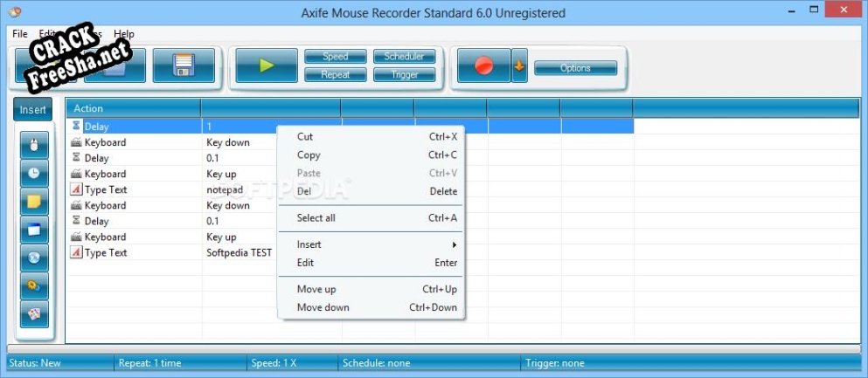Viewport: 868px width, 378px height.
Task: Open the File menu
Action: point(20,34)
